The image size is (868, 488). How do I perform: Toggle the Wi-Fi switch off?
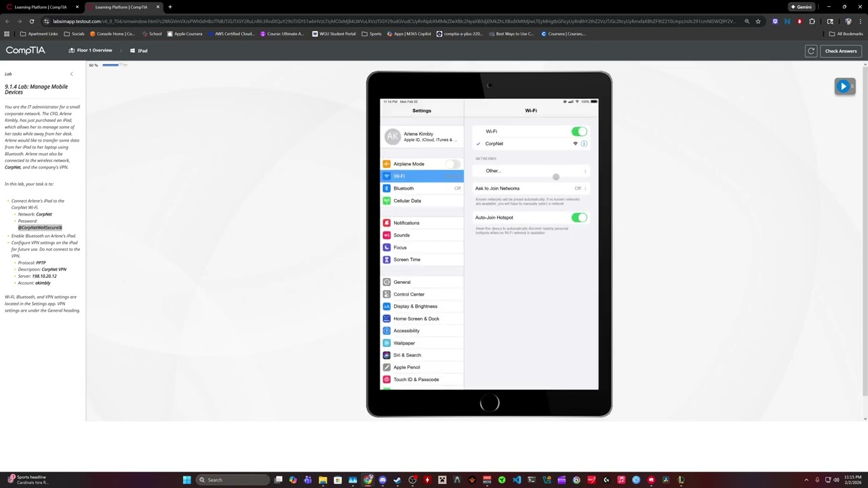coord(578,131)
